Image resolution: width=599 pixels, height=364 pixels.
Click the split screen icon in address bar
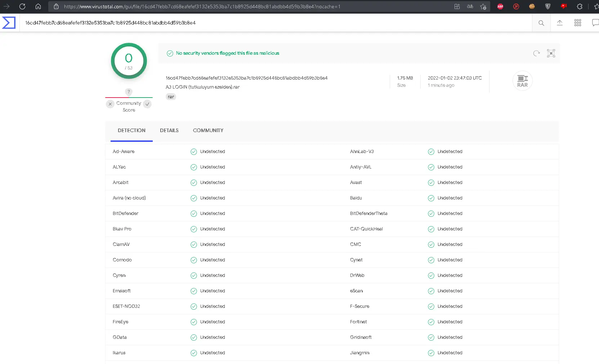(457, 6)
